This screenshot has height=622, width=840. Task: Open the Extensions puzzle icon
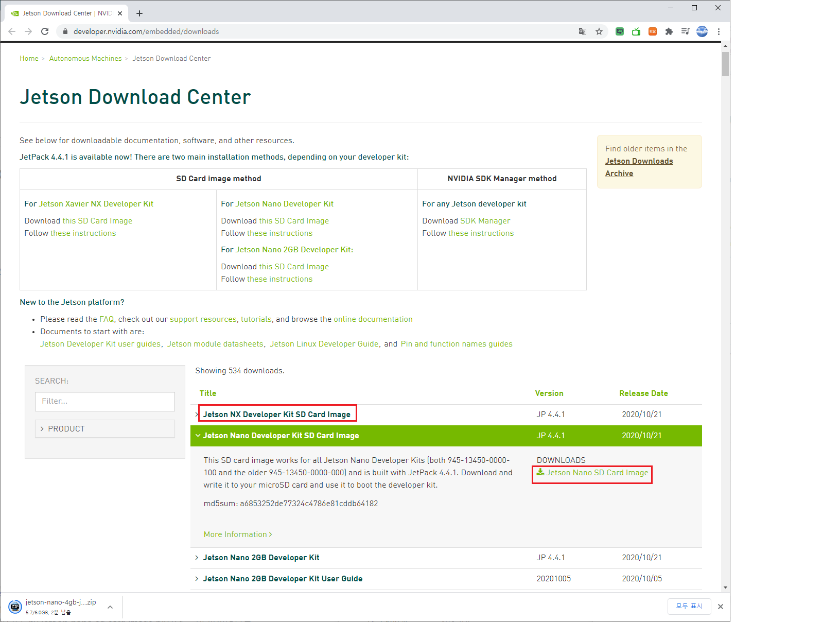pos(669,31)
